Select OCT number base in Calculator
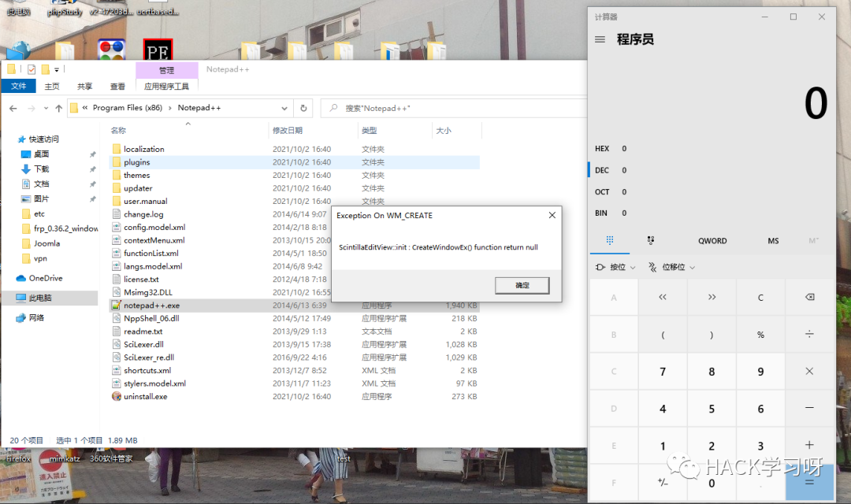Screen dimensions: 851x504 point(611,192)
